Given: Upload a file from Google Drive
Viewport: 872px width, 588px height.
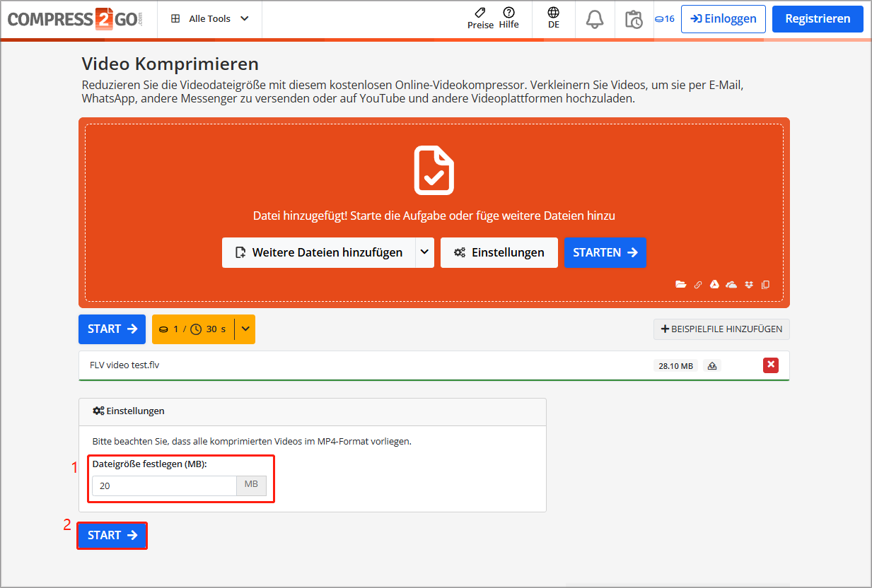Looking at the screenshot, I should pyautogui.click(x=714, y=285).
